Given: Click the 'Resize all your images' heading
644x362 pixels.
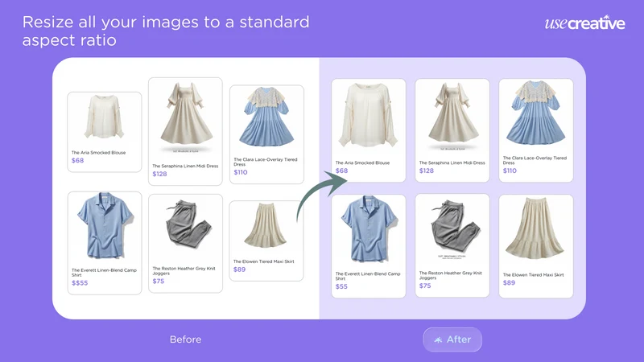Looking at the screenshot, I should point(166,31).
